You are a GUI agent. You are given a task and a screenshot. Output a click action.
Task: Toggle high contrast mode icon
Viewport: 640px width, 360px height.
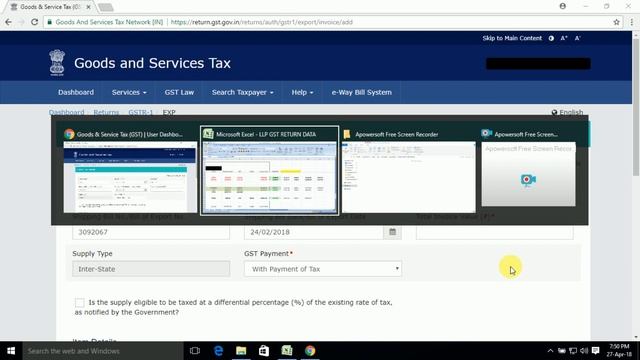[x=551, y=38]
